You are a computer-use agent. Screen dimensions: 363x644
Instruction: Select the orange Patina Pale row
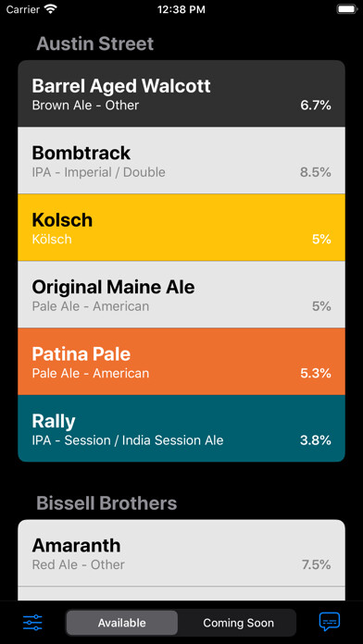pyautogui.click(x=181, y=361)
